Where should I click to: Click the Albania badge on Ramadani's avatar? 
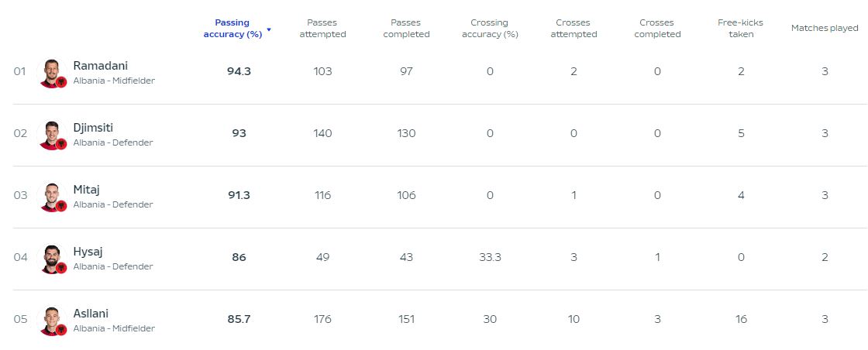click(61, 82)
